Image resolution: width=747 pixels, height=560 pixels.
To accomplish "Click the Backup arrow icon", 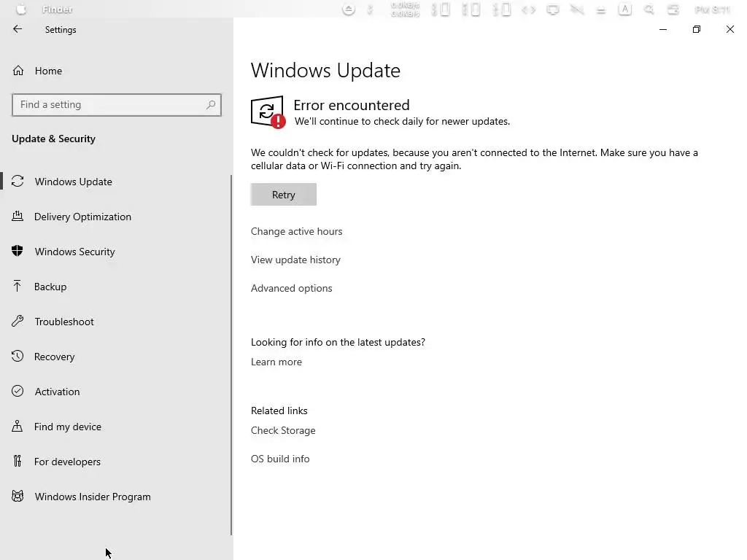I will click(18, 286).
